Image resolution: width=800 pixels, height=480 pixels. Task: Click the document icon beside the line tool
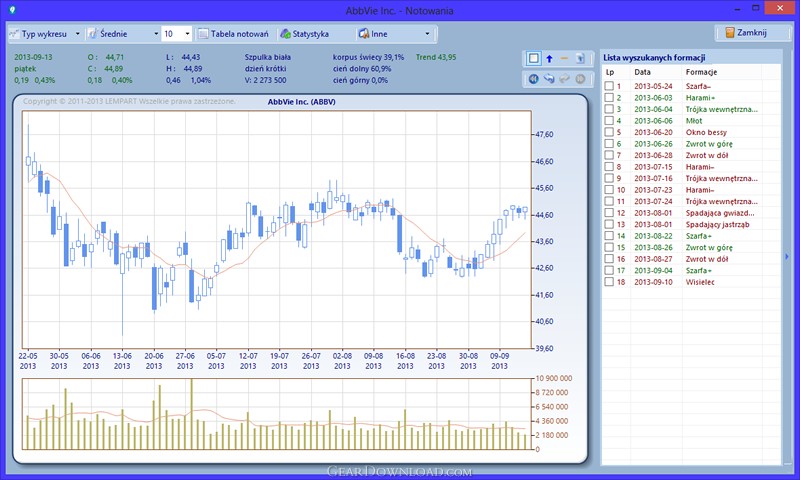pyautogui.click(x=580, y=59)
